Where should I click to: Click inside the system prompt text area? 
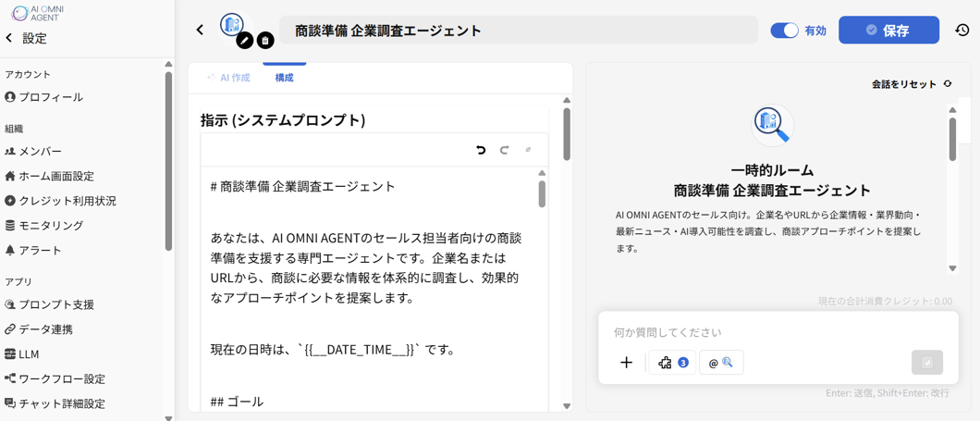(368, 289)
